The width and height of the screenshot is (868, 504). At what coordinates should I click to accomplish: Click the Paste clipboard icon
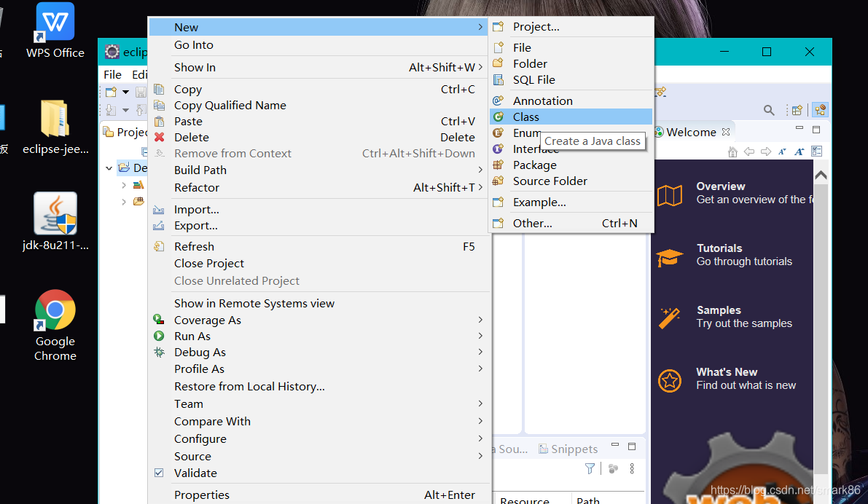point(160,121)
